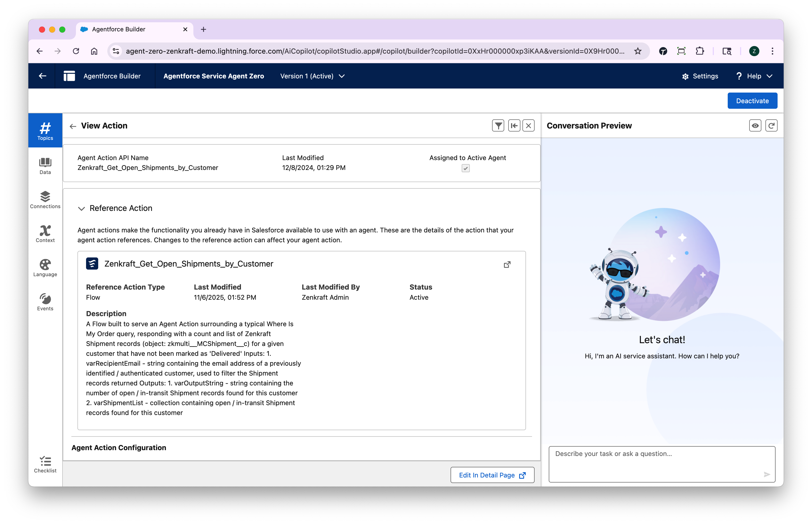The width and height of the screenshot is (812, 524).
Task: Open the referenced flow in new window
Action: 507,264
